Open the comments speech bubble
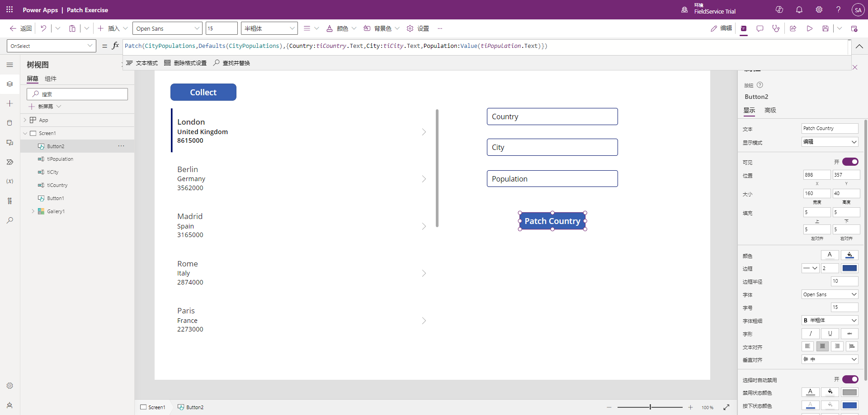This screenshot has width=868, height=415. (x=760, y=28)
